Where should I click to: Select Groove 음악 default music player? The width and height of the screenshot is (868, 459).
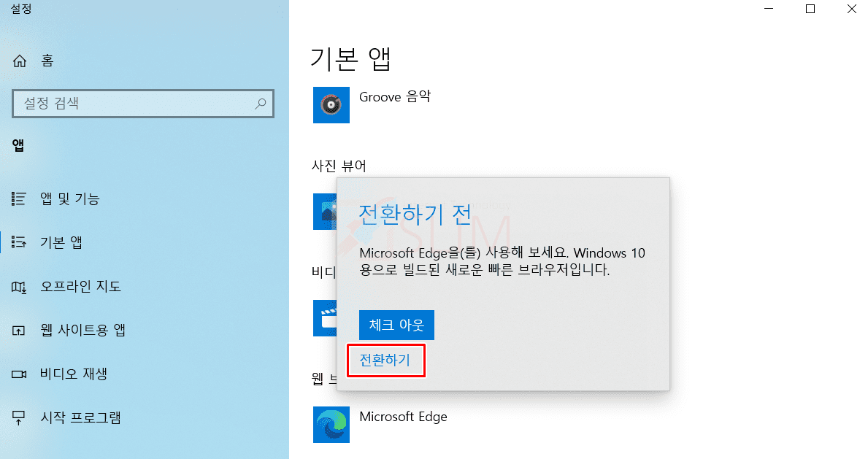395,97
